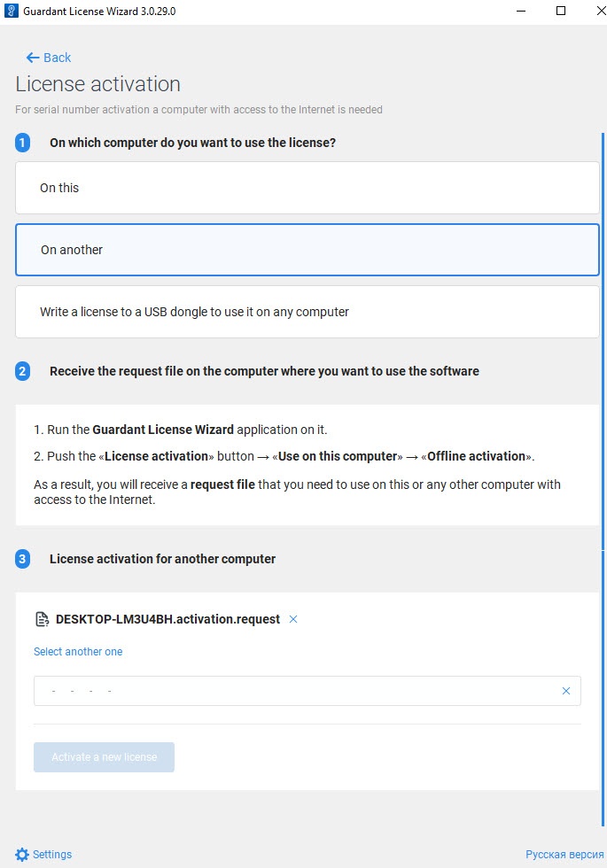Click the Guardant app icon in title bar
This screenshot has height=868, width=607.
(12, 11)
